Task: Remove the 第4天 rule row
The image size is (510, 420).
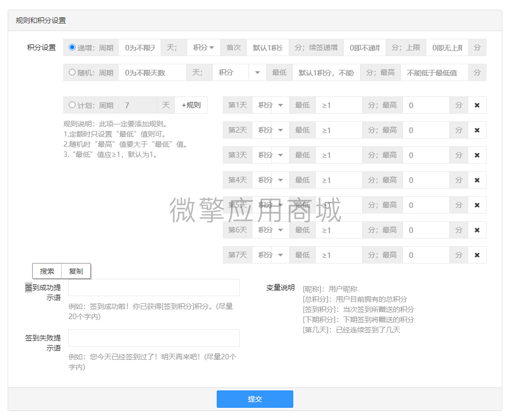Action: coord(477,180)
